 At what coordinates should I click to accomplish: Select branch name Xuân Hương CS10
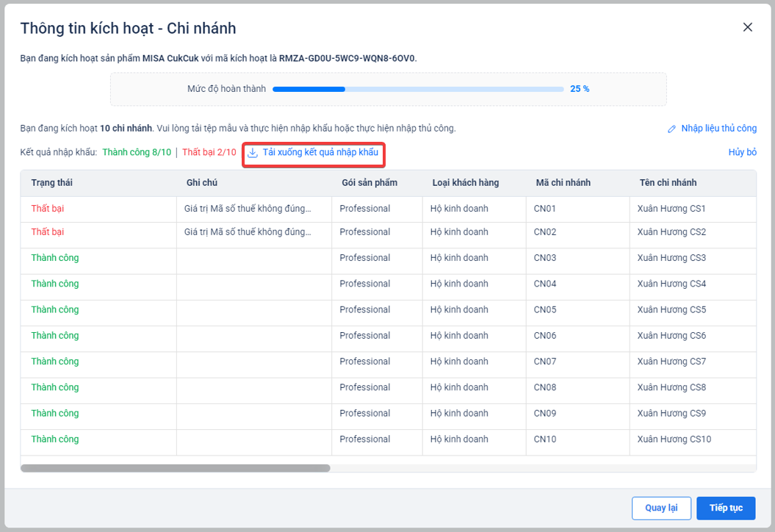pos(674,439)
